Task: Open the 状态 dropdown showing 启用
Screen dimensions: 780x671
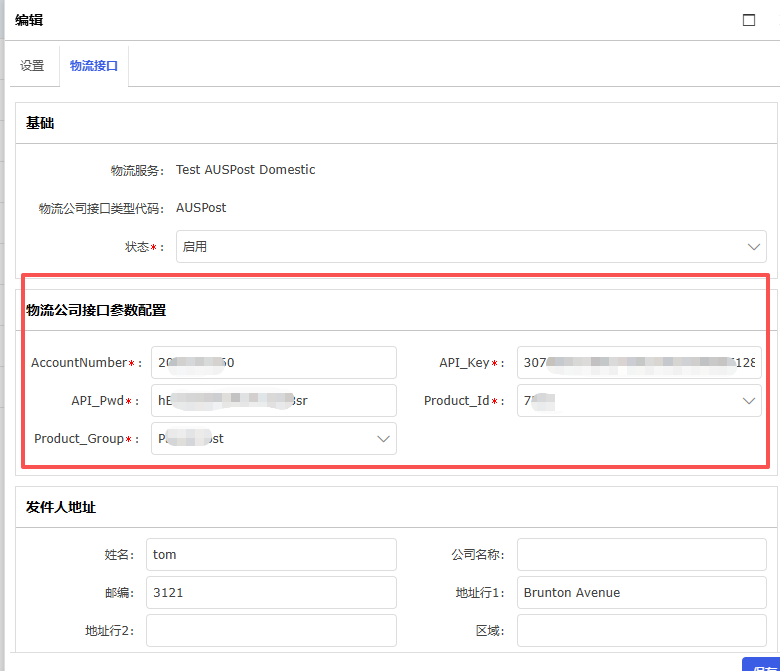Action: [x=471, y=247]
